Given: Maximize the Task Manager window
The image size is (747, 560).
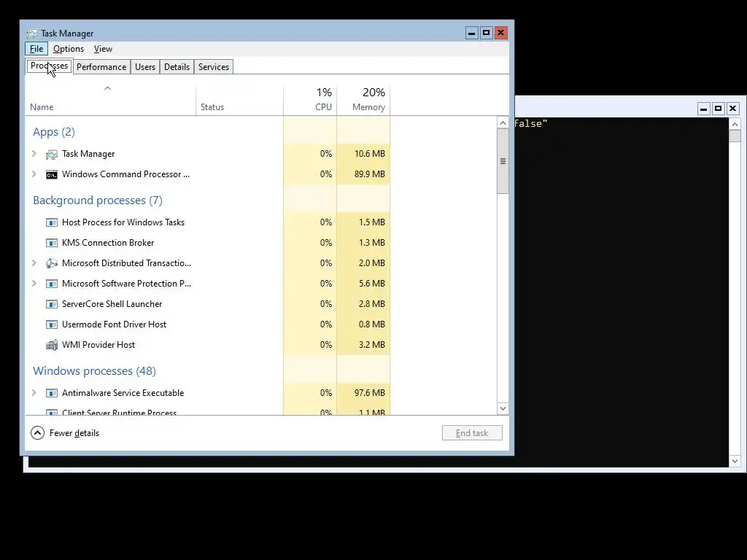Looking at the screenshot, I should (487, 33).
